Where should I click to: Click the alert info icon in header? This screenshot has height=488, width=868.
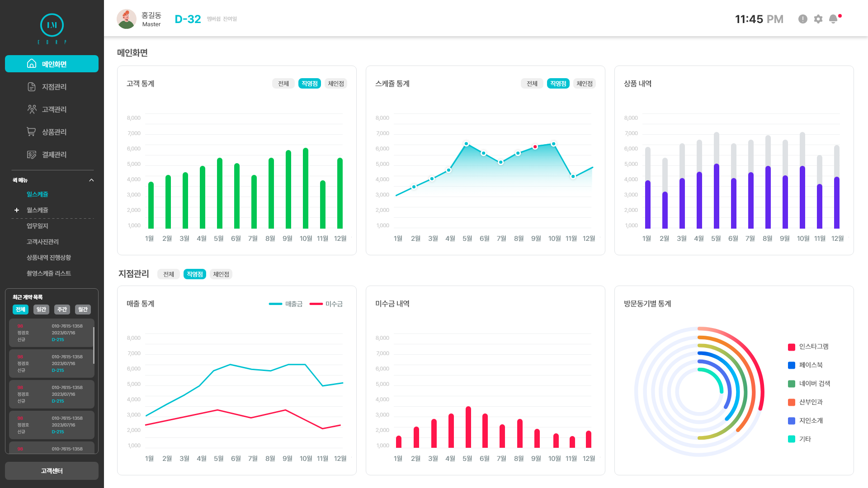click(803, 19)
